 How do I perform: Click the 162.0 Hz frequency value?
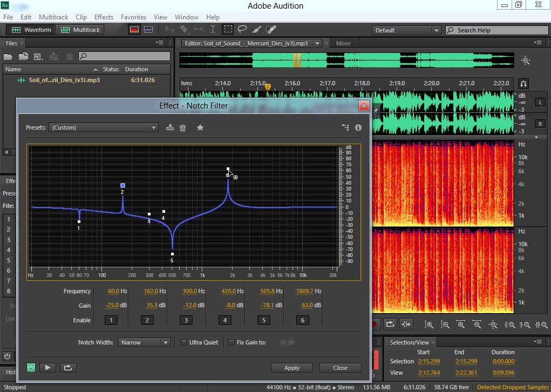[x=150, y=291]
